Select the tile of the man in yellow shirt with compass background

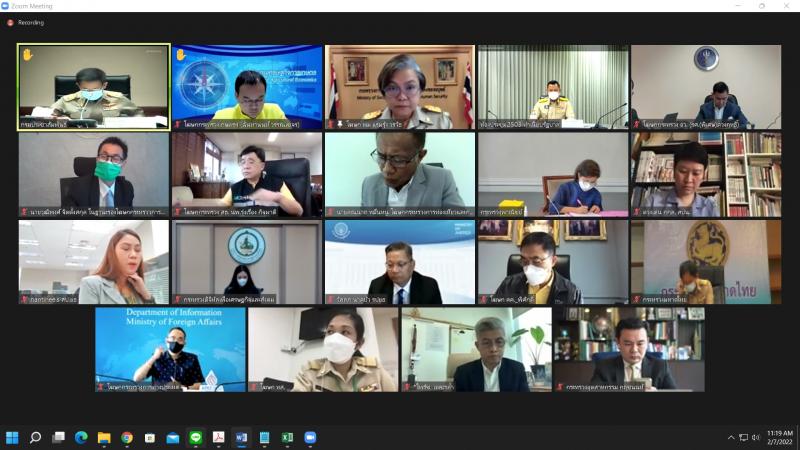247,87
